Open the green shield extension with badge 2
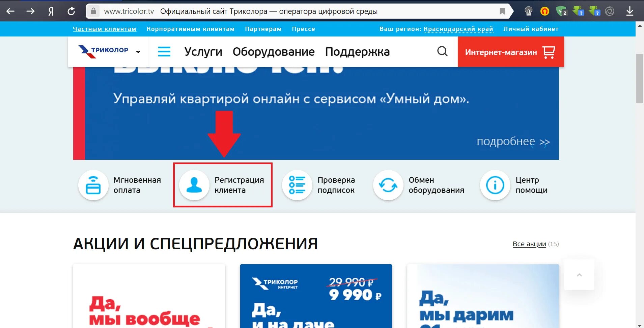 click(x=561, y=11)
